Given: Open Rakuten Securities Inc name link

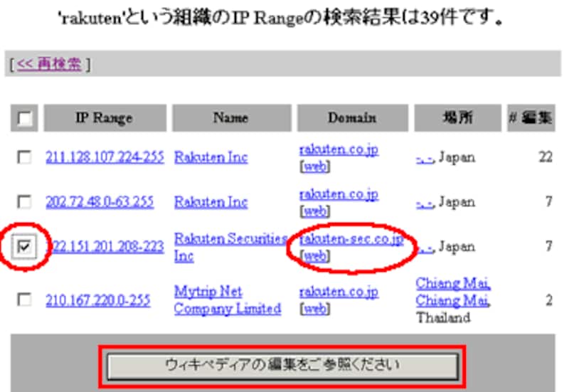Looking at the screenshot, I should 230,247.
